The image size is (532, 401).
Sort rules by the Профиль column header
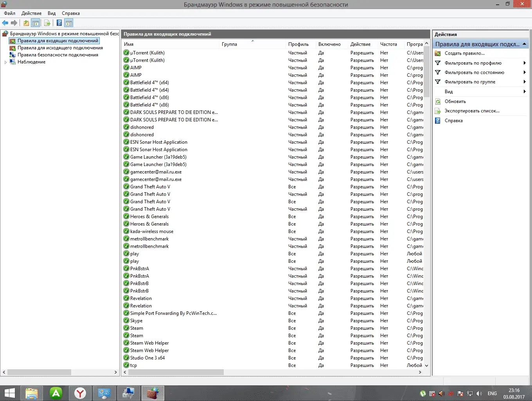pyautogui.click(x=301, y=44)
